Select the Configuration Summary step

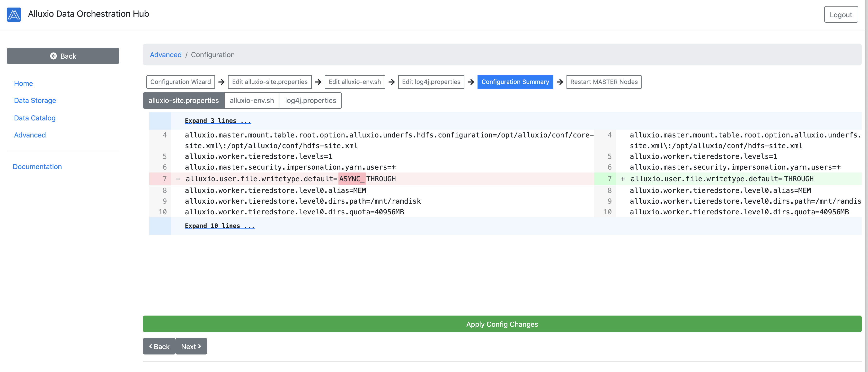pyautogui.click(x=515, y=82)
